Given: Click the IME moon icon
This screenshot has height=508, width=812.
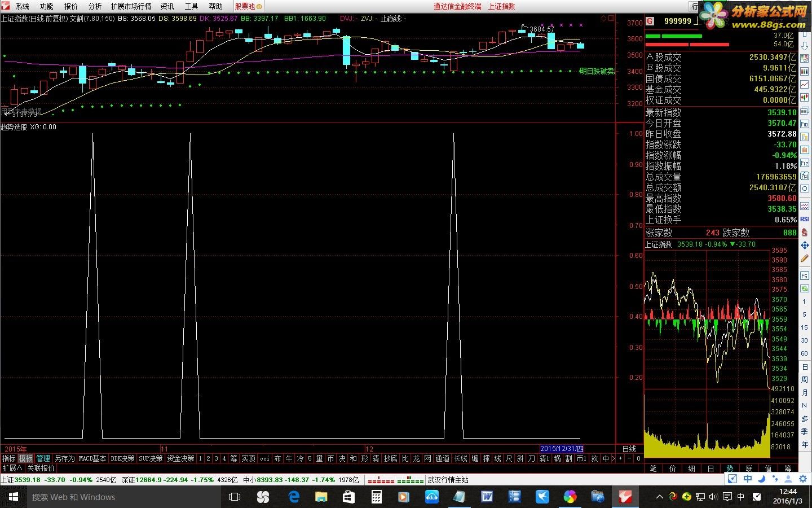Looking at the screenshot, I should pos(762,479).
